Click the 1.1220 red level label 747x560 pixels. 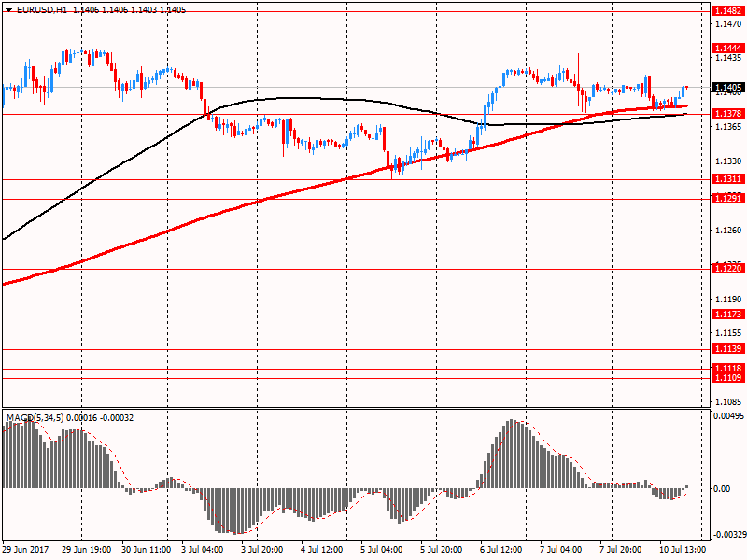pos(728,269)
